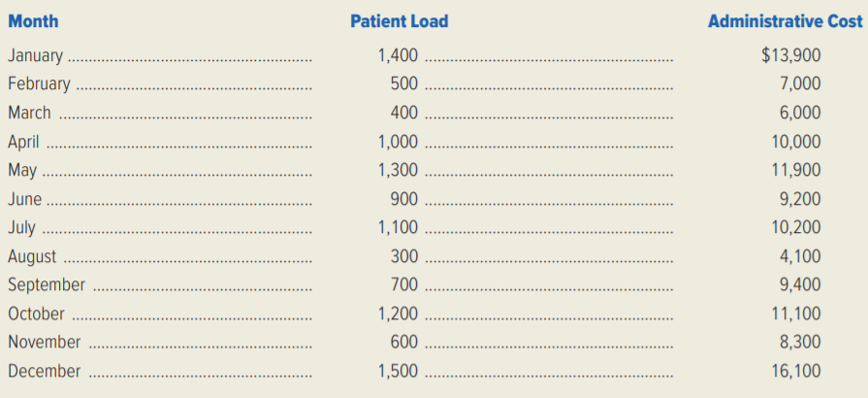Click the March row label
The image size is (868, 398).
[x=29, y=113]
